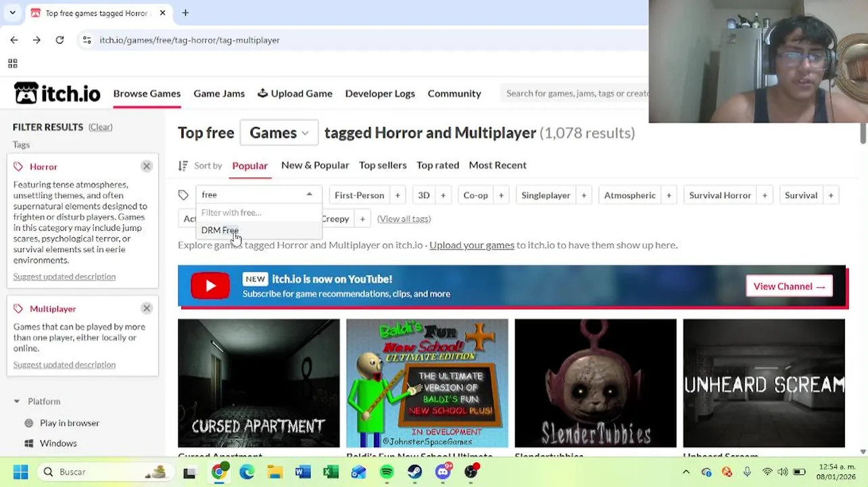The width and height of the screenshot is (868, 487).
Task: Select Survival Horror tag label
Action: [x=720, y=195]
